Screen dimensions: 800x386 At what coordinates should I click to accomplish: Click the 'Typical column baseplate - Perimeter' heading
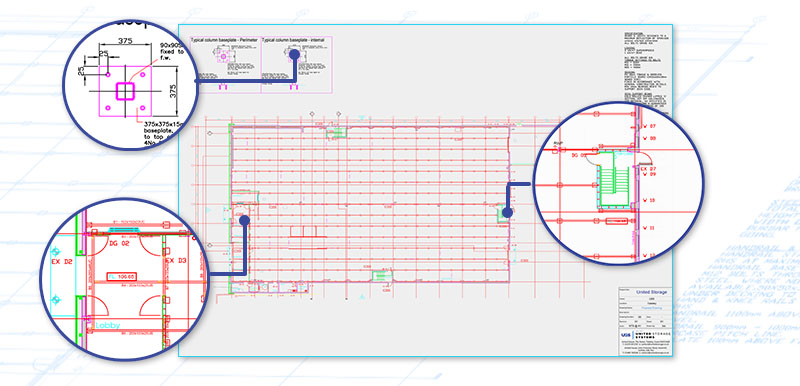pyautogui.click(x=225, y=39)
